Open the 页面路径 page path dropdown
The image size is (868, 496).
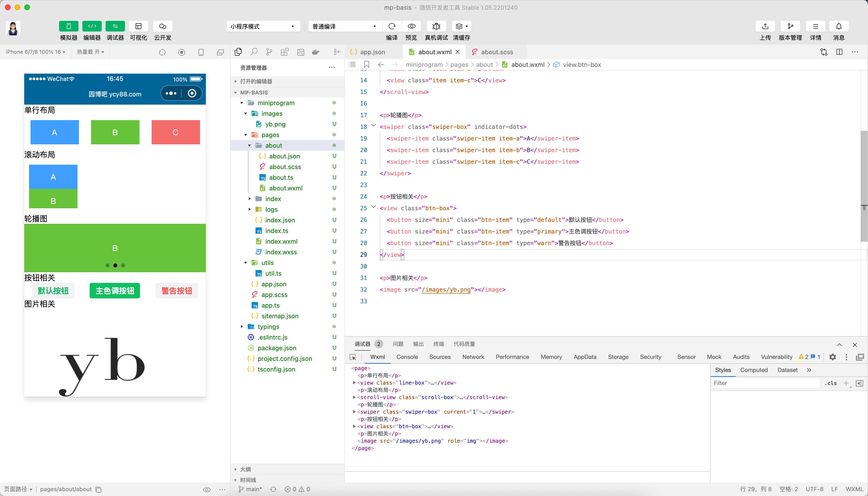coord(18,489)
